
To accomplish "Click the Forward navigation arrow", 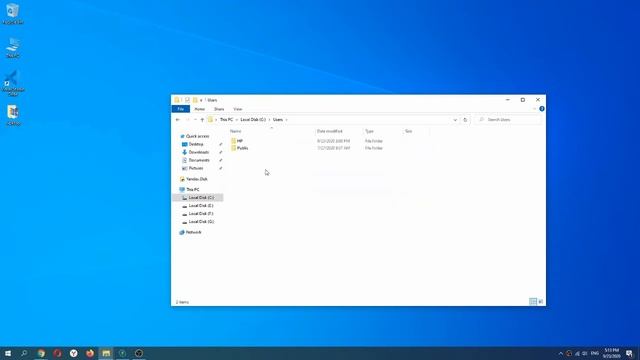I will pos(187,120).
